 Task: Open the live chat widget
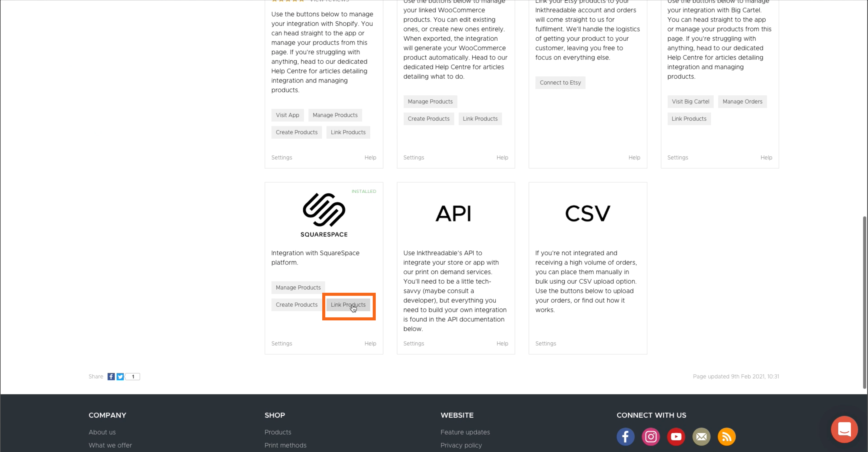(844, 429)
